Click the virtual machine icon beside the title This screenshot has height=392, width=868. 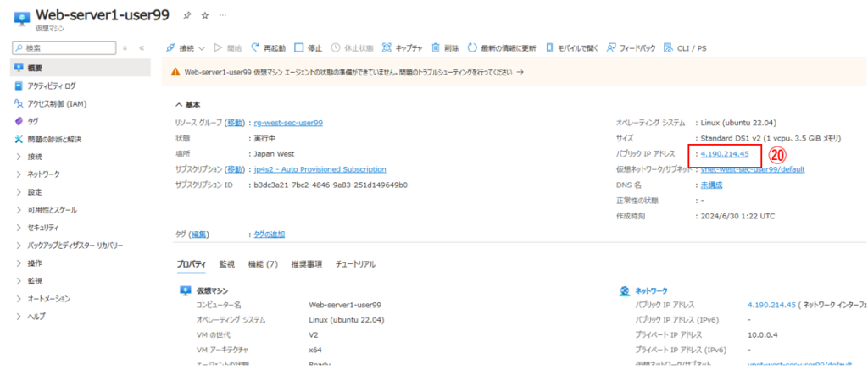22,19
